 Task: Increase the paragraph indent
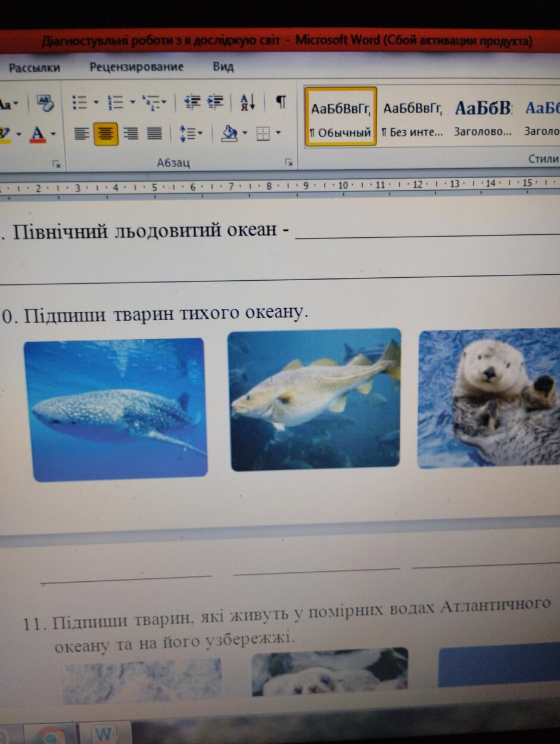[215, 103]
